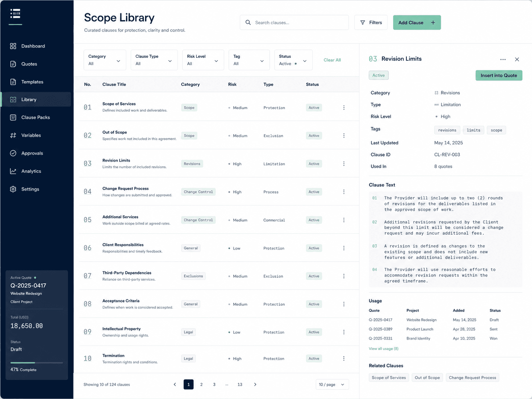The width and height of the screenshot is (532, 399).
Task: Click the Library icon in sidebar
Action: [x=13, y=100]
